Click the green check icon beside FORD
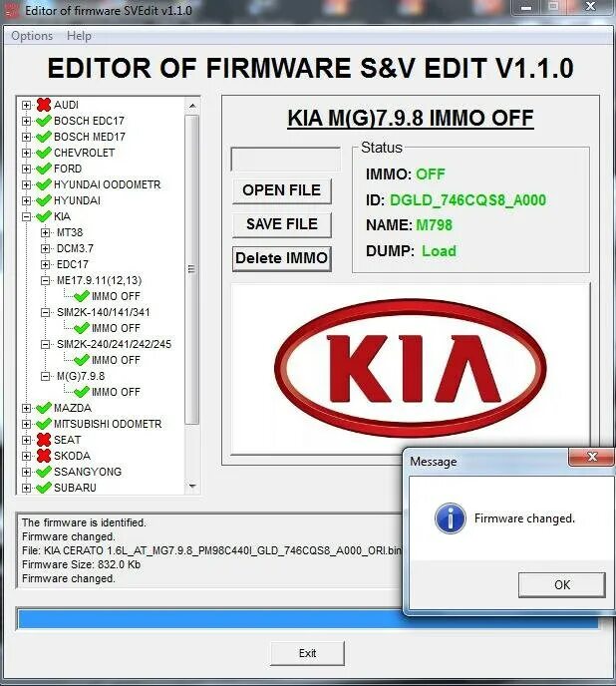This screenshot has width=616, height=686. pyautogui.click(x=44, y=169)
